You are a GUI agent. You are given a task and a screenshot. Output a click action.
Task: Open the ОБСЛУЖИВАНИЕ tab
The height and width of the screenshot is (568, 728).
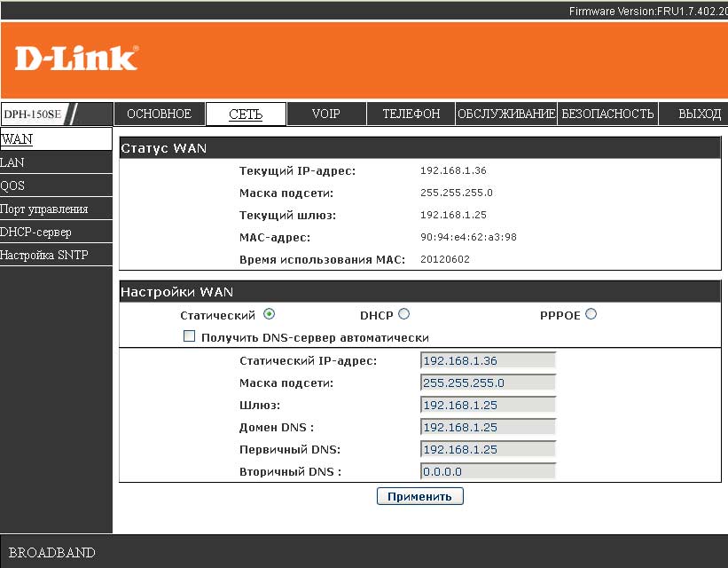tap(506, 114)
